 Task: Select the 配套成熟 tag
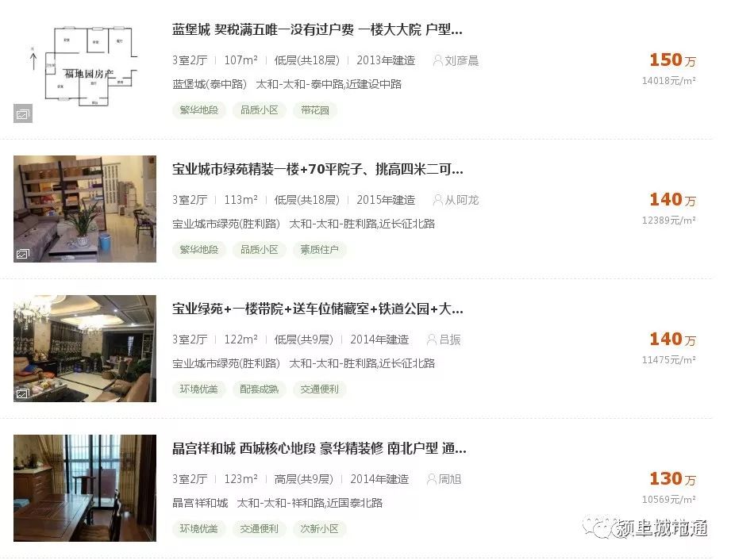tap(260, 389)
